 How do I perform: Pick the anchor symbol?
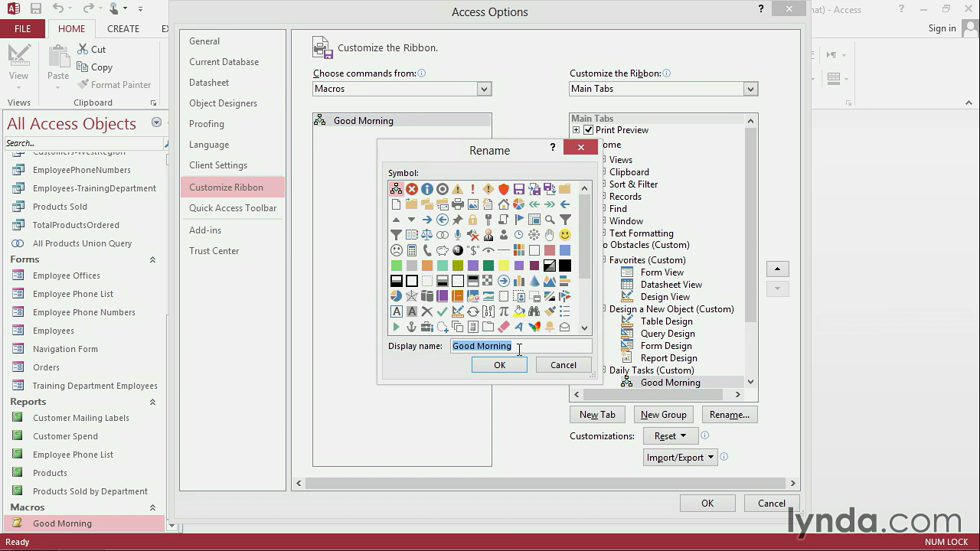[x=412, y=327]
